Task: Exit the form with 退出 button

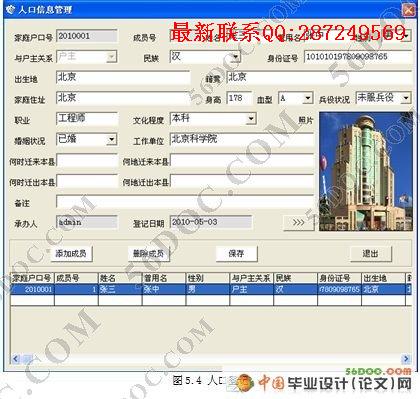Action: pos(370,254)
